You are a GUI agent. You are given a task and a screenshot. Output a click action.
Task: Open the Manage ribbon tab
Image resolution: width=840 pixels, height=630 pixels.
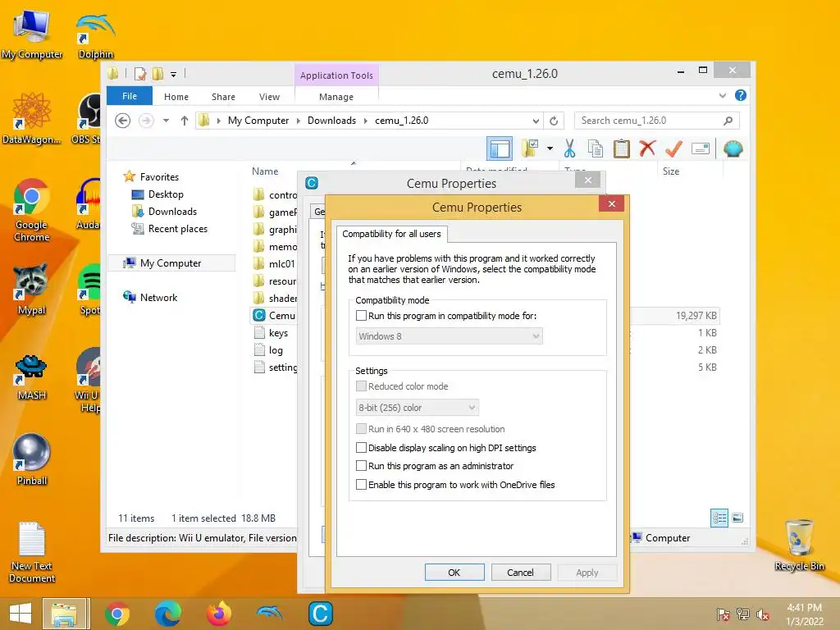click(336, 97)
